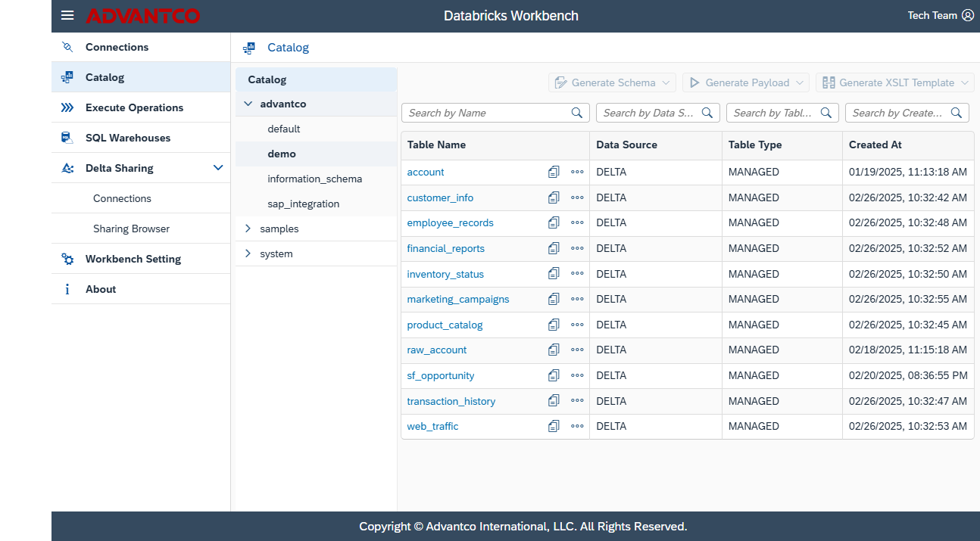Image resolution: width=980 pixels, height=541 pixels.
Task: Open more options for sf_opportunity row
Action: (577, 375)
